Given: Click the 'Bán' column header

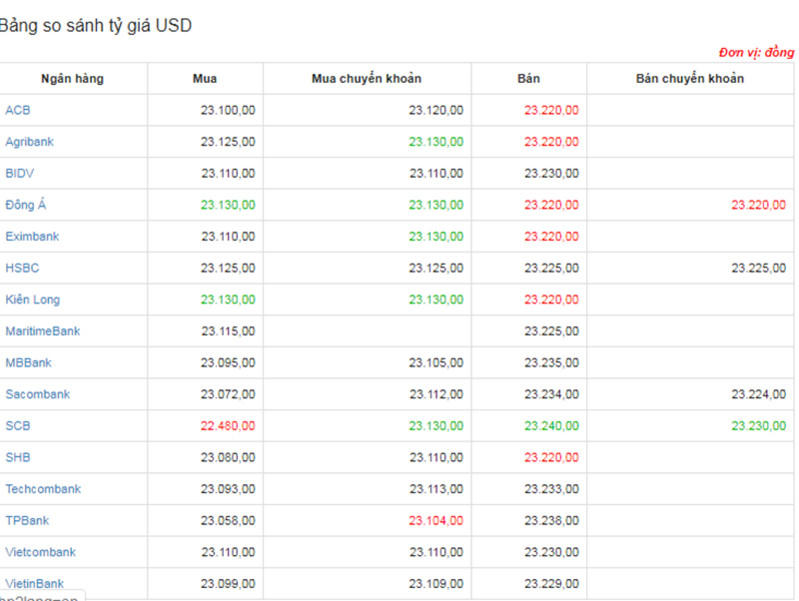Looking at the screenshot, I should [528, 79].
